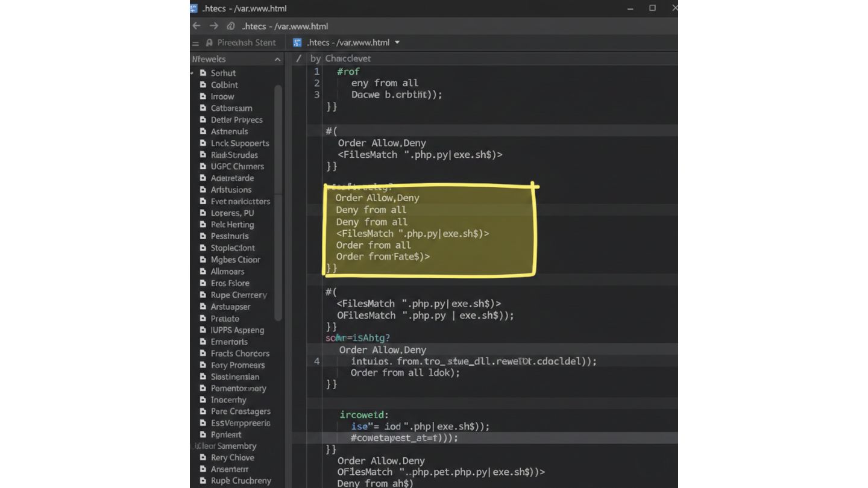The image size is (868, 488).
Task: Click the Chaicclevet breadcrumb entry
Action: click(x=348, y=58)
